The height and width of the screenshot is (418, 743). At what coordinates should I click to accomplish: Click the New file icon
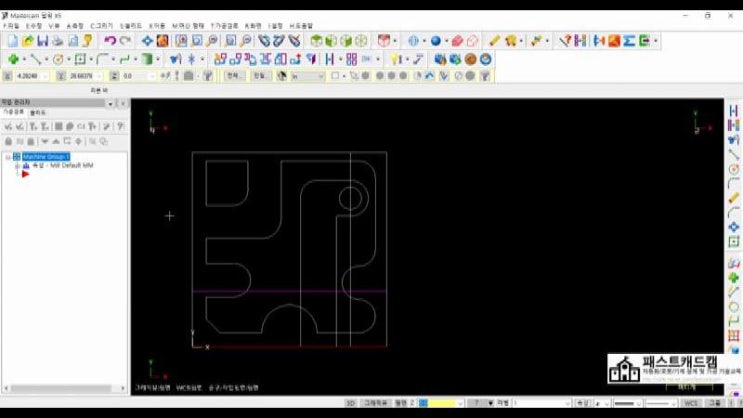pyautogui.click(x=12, y=41)
